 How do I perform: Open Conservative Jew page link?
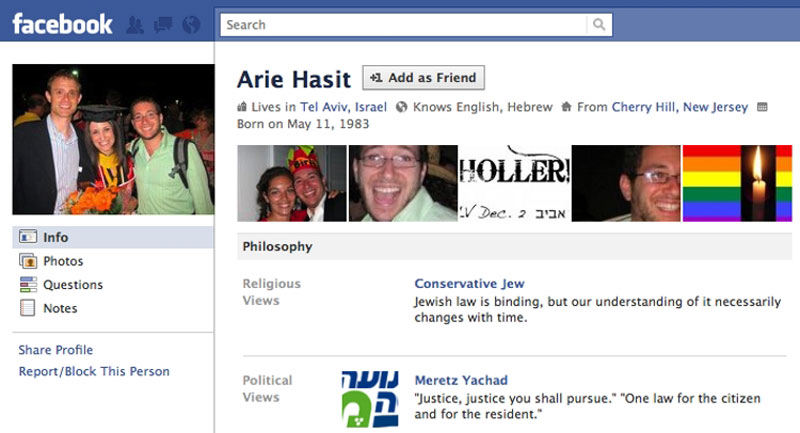469,284
